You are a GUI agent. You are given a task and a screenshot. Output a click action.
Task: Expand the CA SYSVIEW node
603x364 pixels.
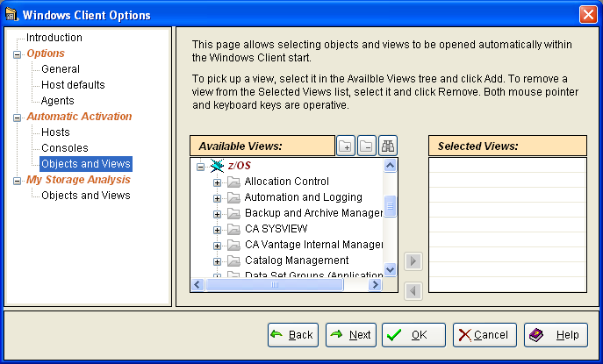[x=217, y=230]
